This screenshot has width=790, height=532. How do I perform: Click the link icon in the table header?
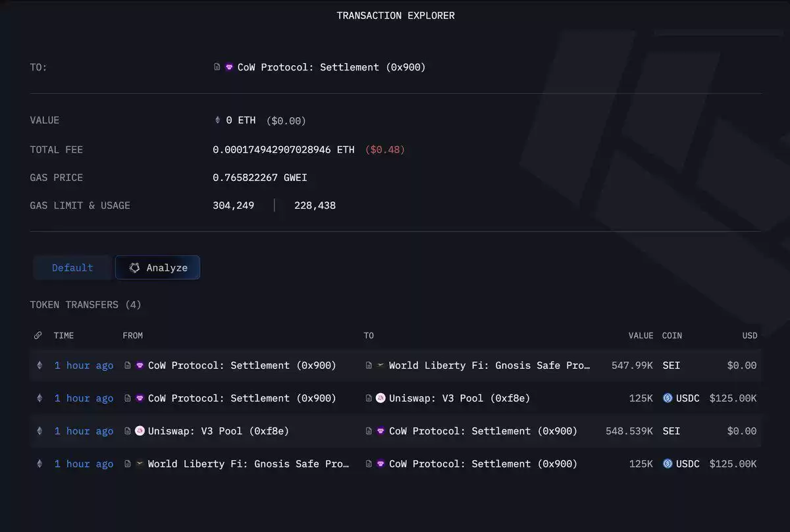pos(38,336)
